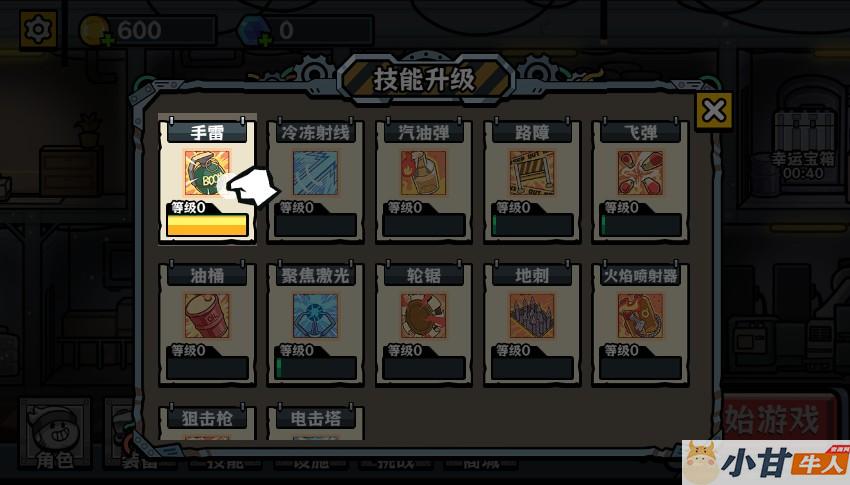This screenshot has height=485, width=850.
Task: Choose the 聚焦激光 focused laser icon
Action: pyautogui.click(x=315, y=316)
